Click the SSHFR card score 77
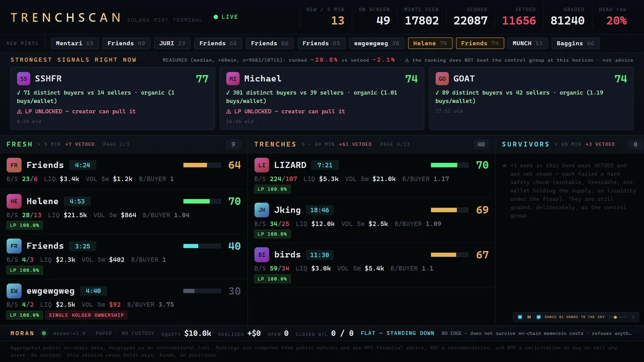Screen dimensions: 644x362 click(202, 78)
